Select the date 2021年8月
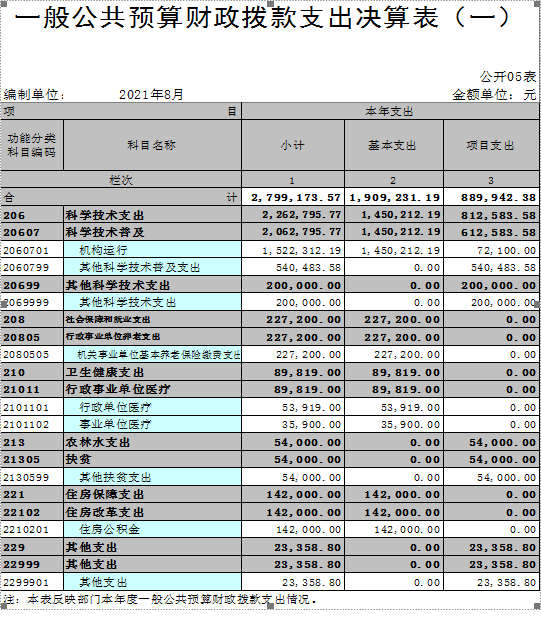Image resolution: width=541 pixels, height=621 pixels. click(x=151, y=95)
